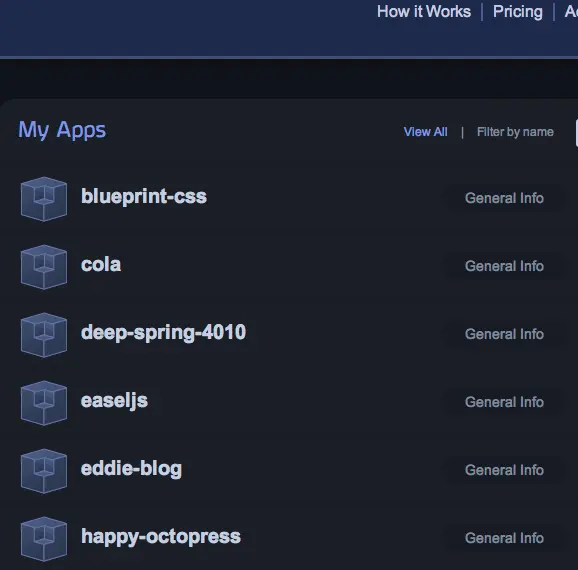Viewport: 578px width, 570px height.
Task: Click the happy-octopress cube icon
Action: pyautogui.click(x=44, y=539)
